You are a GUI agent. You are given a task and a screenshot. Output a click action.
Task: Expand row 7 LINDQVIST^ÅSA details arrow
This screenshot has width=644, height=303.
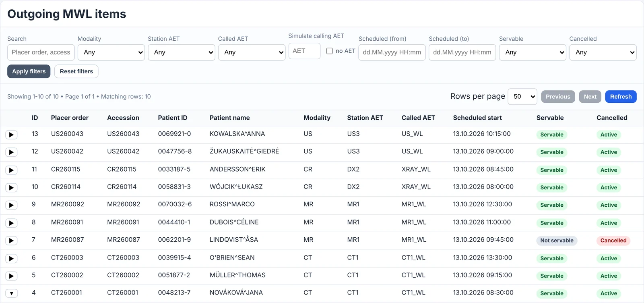(11, 241)
